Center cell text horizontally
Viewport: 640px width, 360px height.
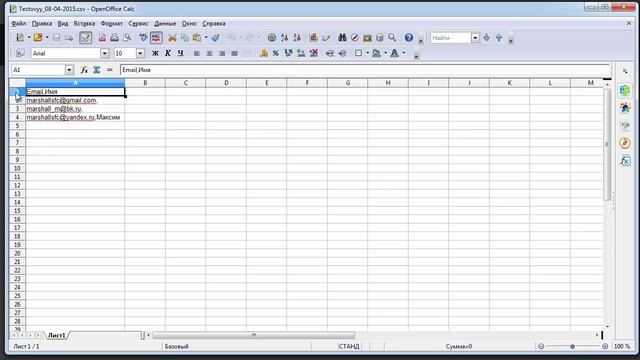point(209,53)
